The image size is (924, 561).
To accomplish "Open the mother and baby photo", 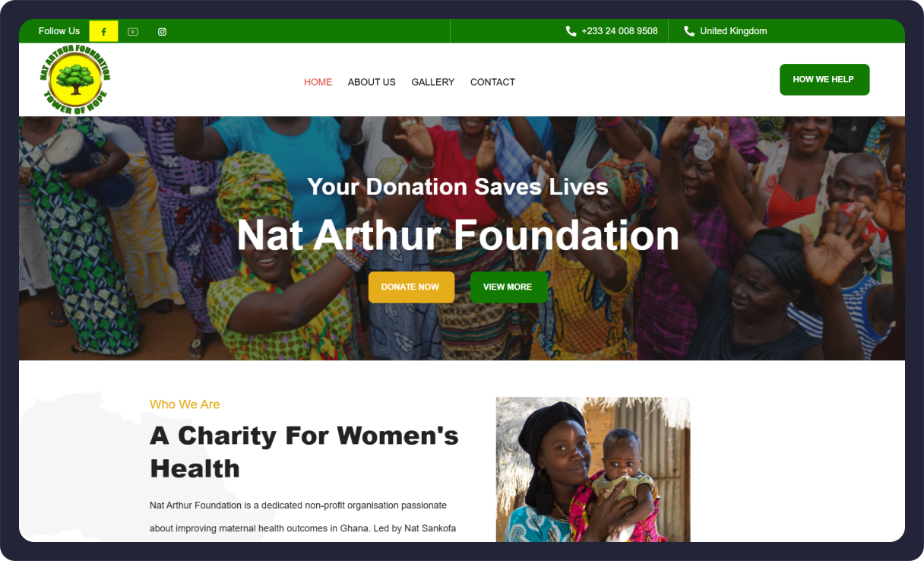I will click(x=593, y=469).
